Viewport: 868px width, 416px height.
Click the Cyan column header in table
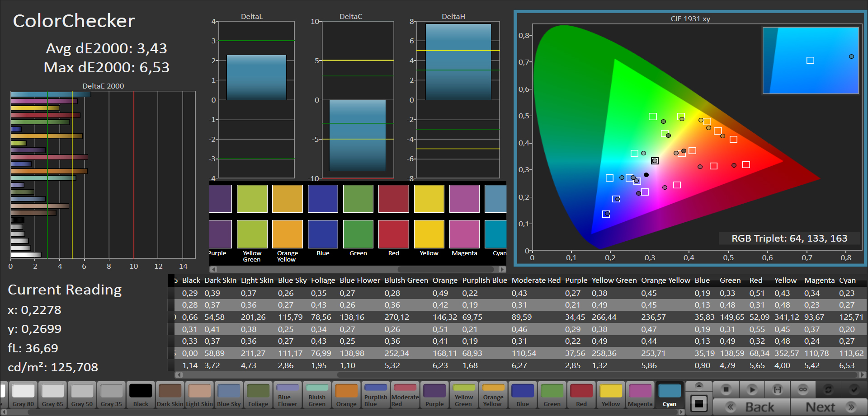tap(847, 280)
